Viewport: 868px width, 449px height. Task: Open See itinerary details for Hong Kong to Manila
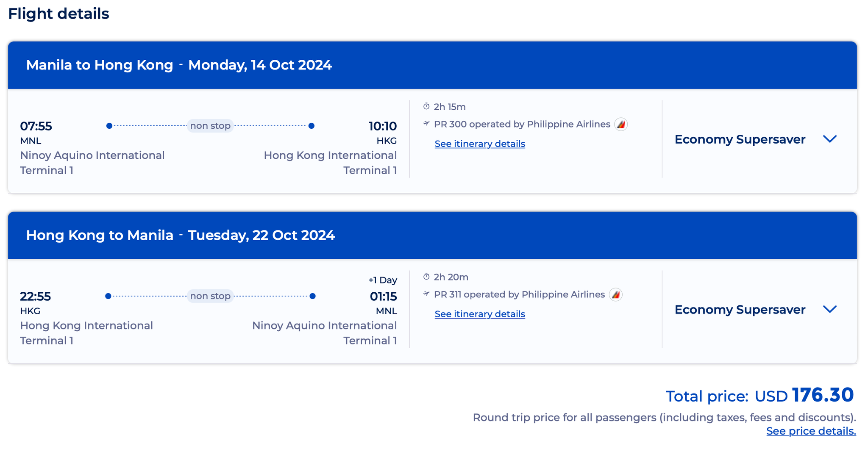click(x=480, y=314)
